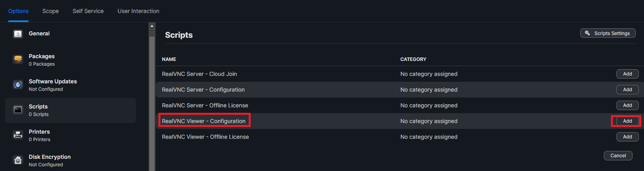644x171 pixels.
Task: Add the RealVNC Viewer - Configuration script
Action: pos(627,121)
